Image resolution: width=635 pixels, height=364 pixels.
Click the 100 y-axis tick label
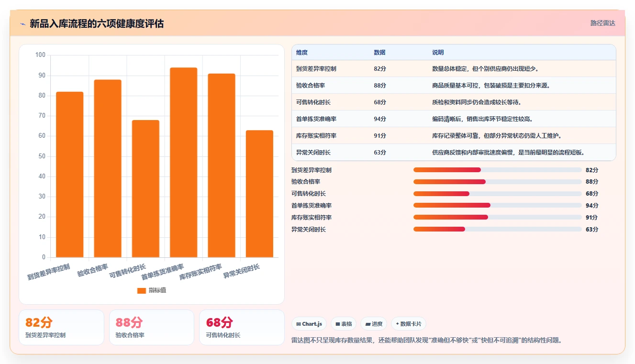[40, 55]
